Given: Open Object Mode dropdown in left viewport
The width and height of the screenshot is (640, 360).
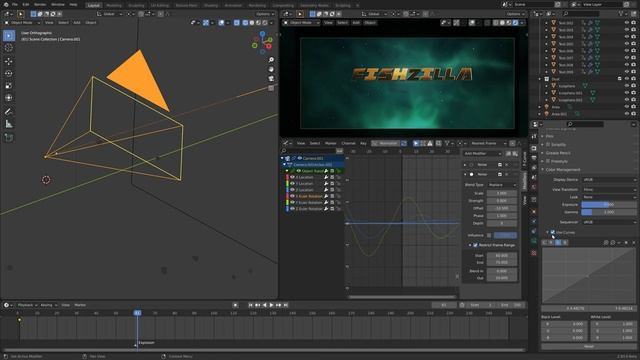Looking at the screenshot, I should click(22, 23).
